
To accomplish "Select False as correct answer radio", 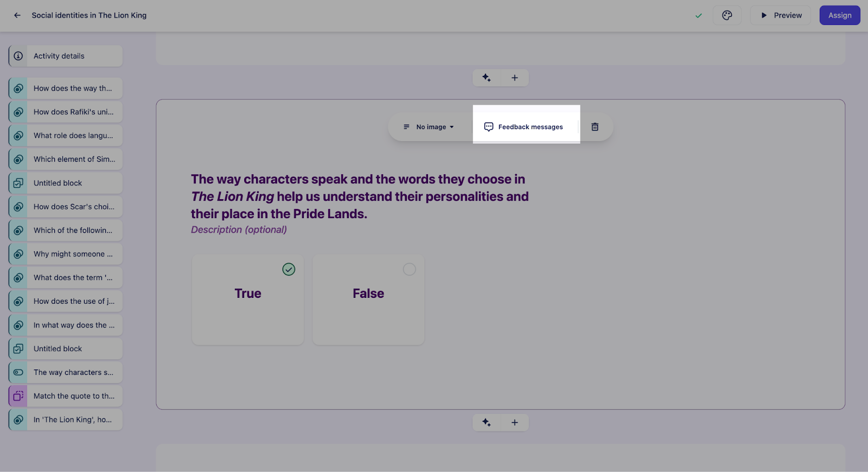I will point(410,269).
